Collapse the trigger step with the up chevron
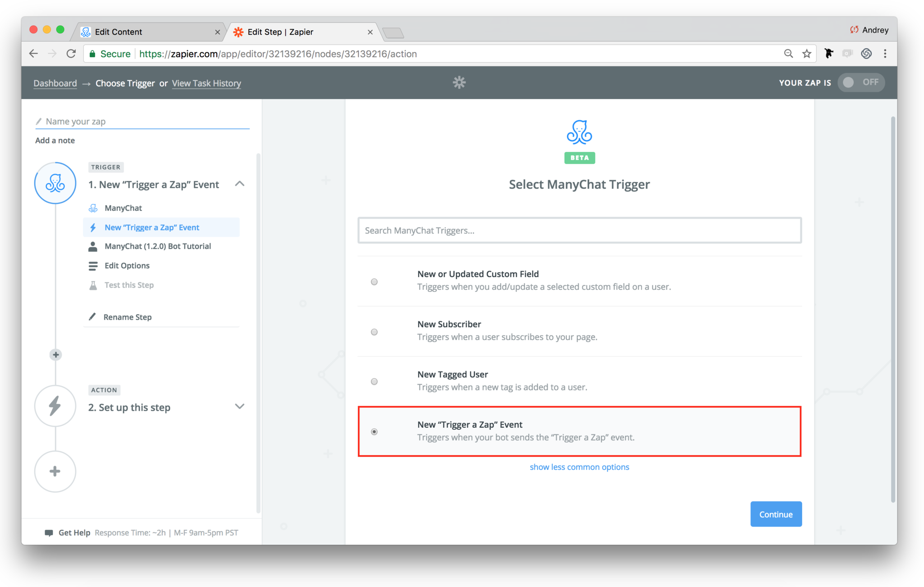The width and height of the screenshot is (924, 587). point(240,184)
